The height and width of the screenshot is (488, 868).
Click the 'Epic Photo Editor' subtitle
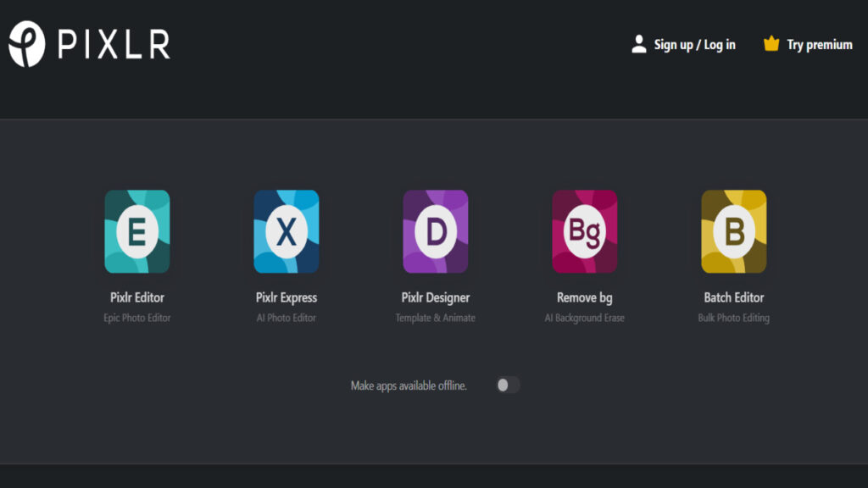pyautogui.click(x=137, y=319)
